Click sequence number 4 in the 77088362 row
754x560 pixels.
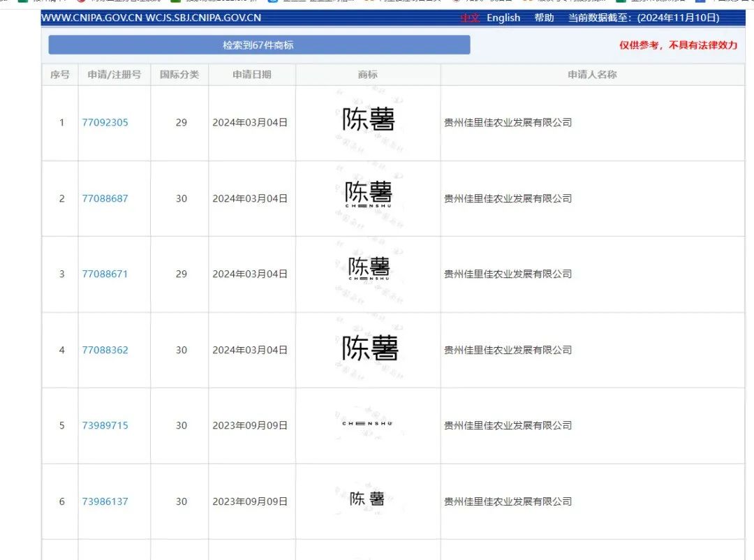[x=61, y=350]
